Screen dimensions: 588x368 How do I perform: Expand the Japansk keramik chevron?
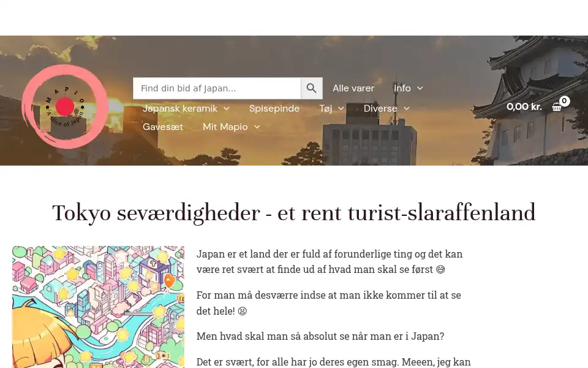[x=227, y=109]
